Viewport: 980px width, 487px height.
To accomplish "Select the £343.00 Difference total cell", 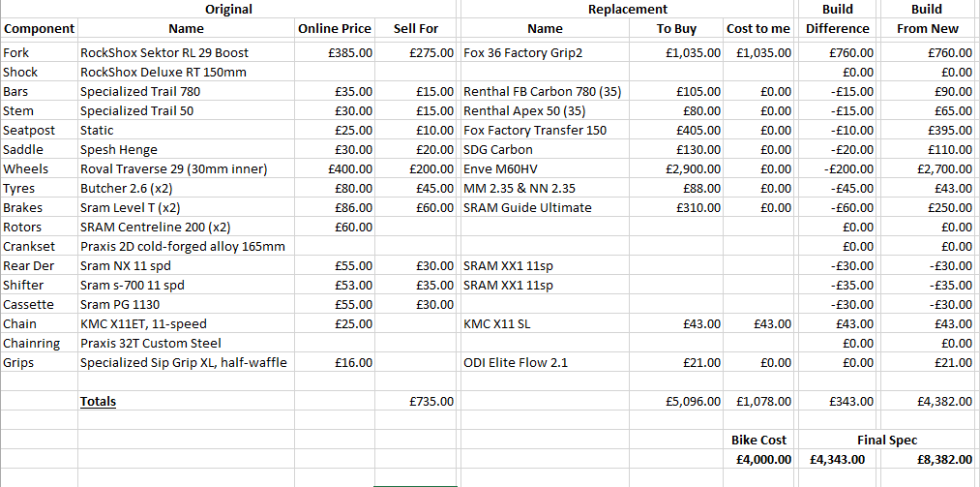I will (x=838, y=402).
